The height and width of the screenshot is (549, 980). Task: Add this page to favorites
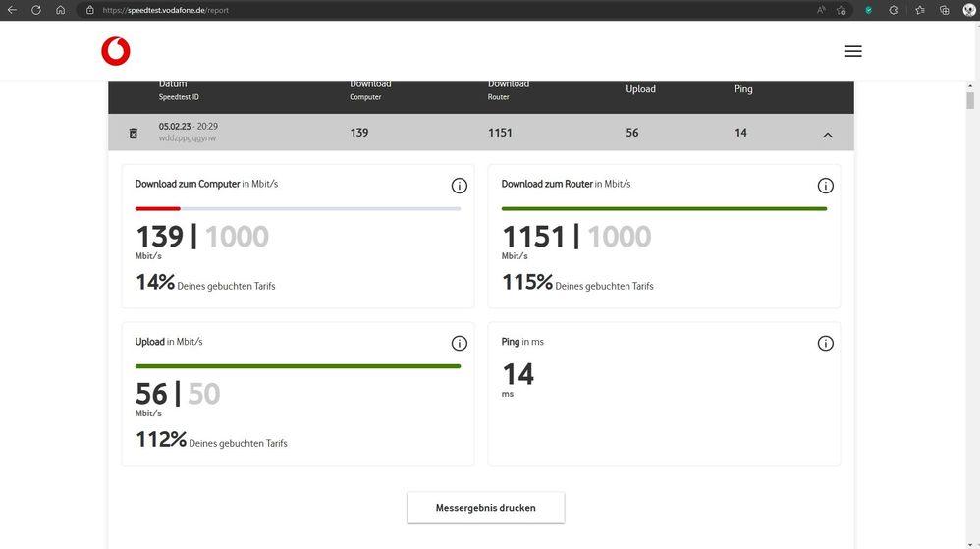coord(842,10)
